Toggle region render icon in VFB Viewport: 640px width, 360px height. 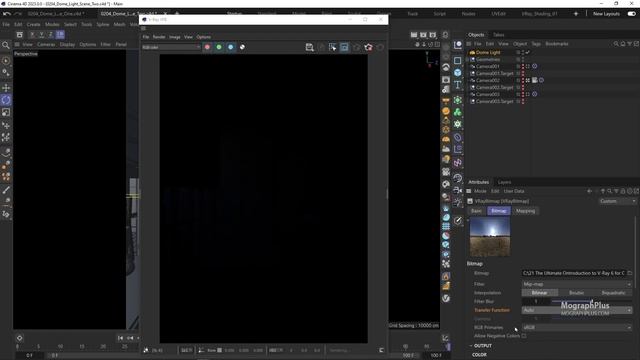(x=344, y=47)
